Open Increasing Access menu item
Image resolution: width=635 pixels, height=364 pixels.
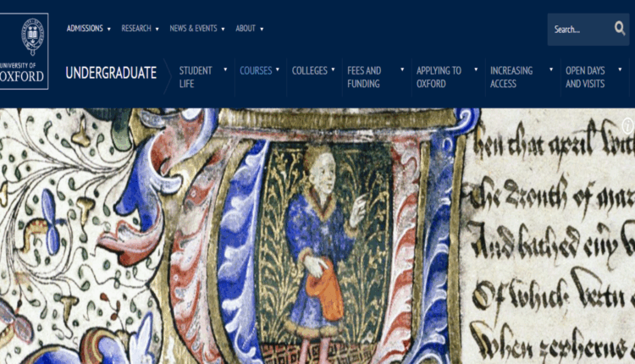pos(511,77)
